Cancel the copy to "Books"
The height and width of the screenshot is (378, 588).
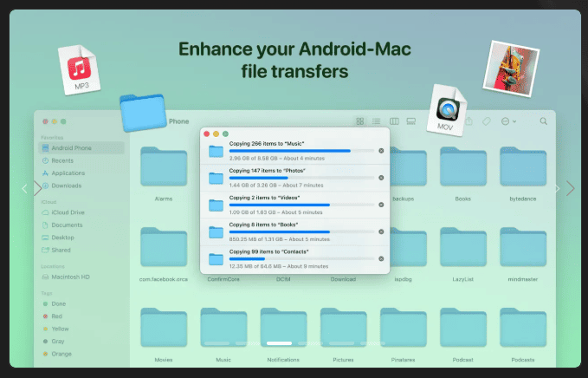(381, 231)
